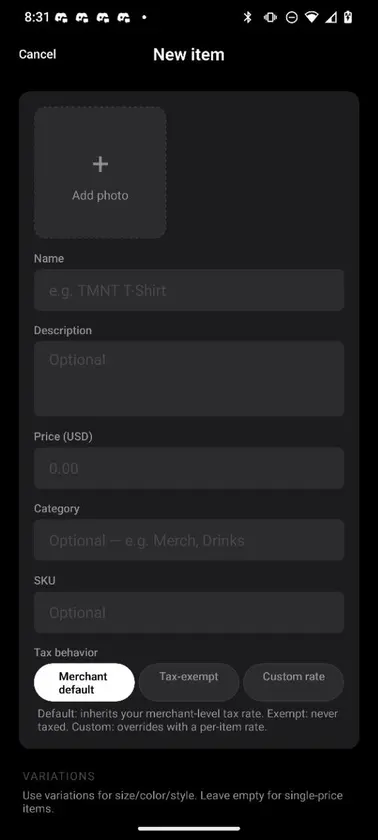Focus the Description text area
Screen dimensions: 378x840
click(189, 378)
